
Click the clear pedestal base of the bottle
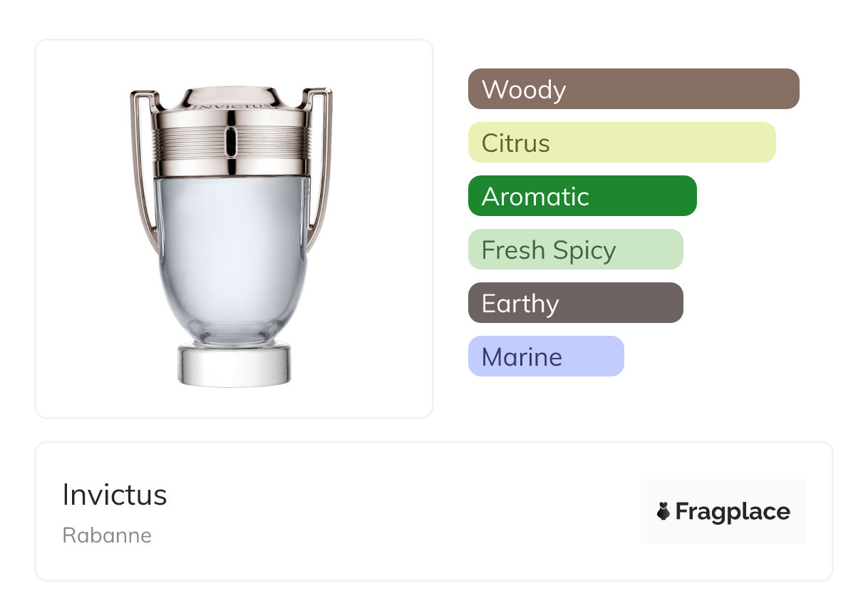pyautogui.click(x=234, y=366)
